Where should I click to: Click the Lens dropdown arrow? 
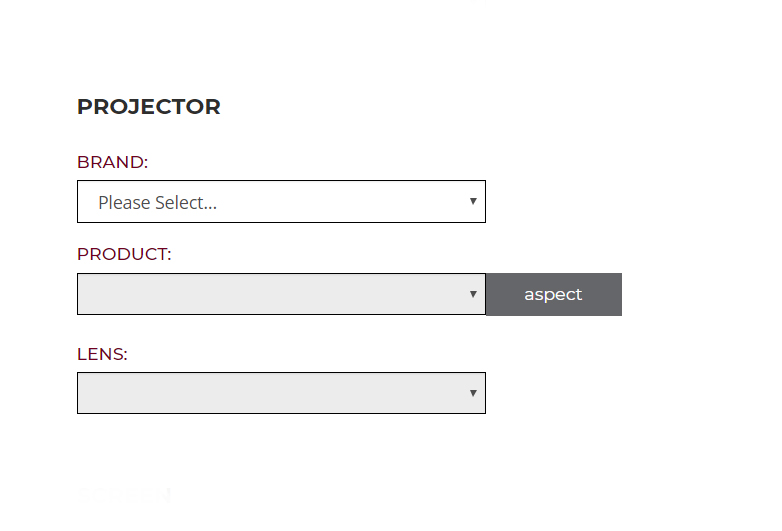[473, 393]
